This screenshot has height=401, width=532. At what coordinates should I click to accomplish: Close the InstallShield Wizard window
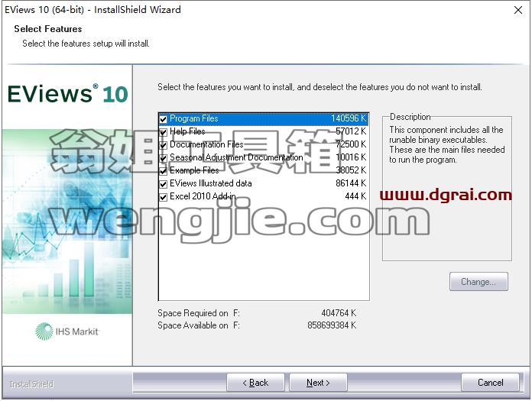coord(518,10)
